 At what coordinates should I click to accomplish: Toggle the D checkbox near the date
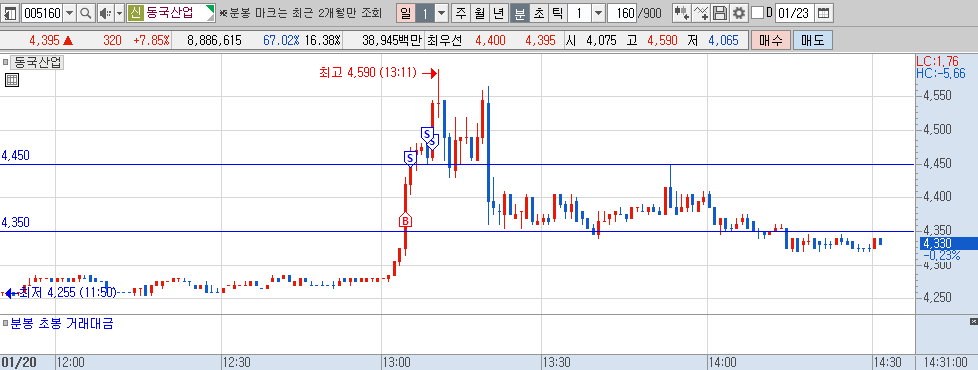tap(757, 12)
